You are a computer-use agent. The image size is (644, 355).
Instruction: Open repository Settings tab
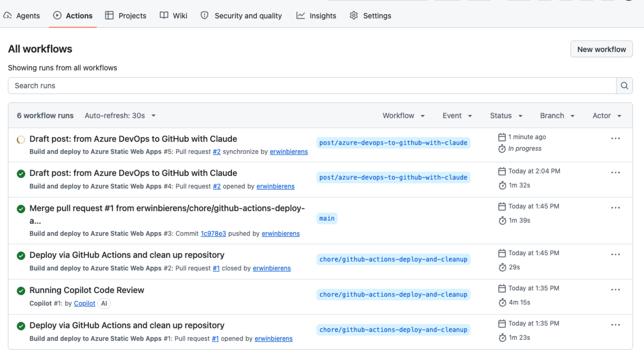370,16
